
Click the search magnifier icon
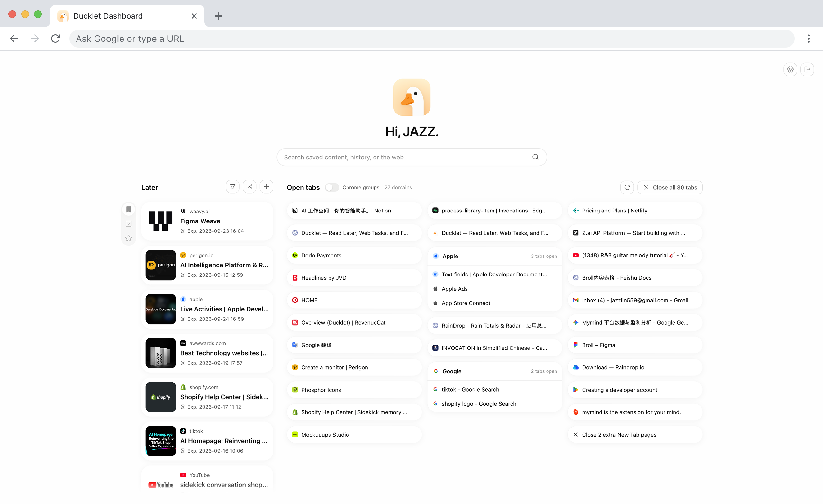(535, 157)
